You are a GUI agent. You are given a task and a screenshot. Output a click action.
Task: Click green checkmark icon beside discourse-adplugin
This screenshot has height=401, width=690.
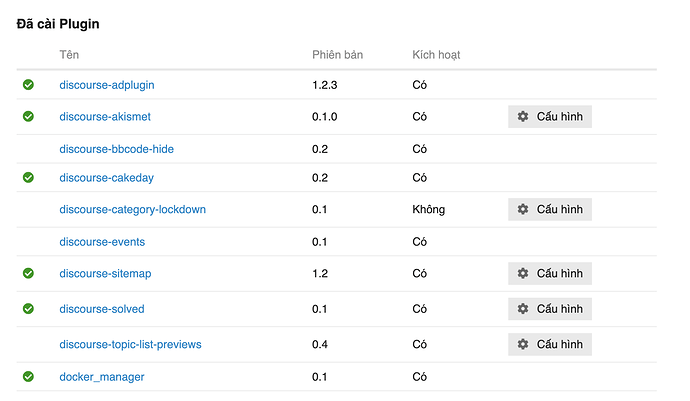28,85
